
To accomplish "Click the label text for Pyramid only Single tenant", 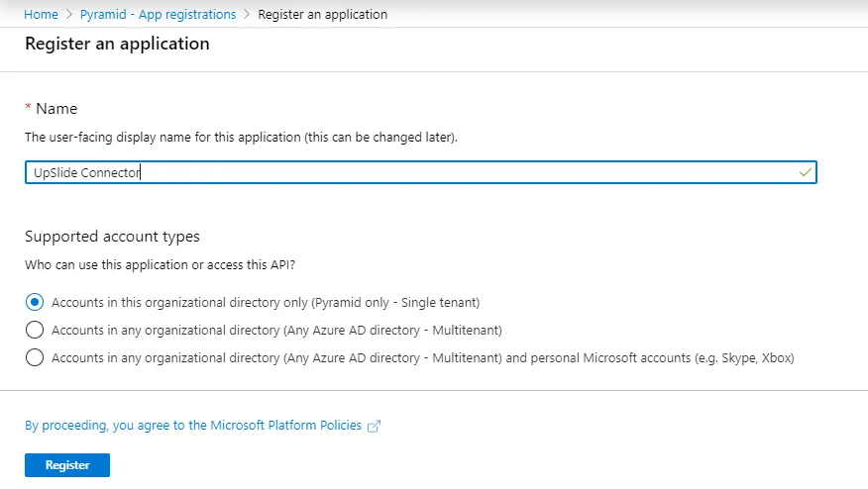I will pyautogui.click(x=266, y=303).
